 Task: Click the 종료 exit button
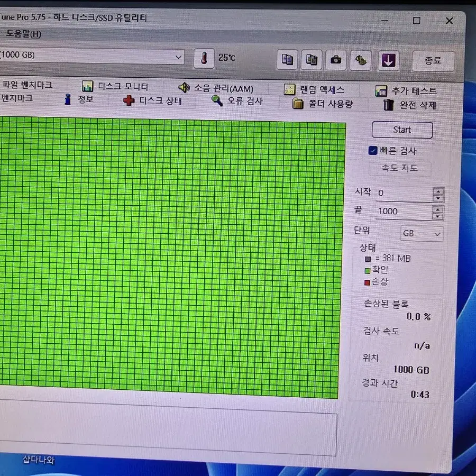click(x=433, y=61)
